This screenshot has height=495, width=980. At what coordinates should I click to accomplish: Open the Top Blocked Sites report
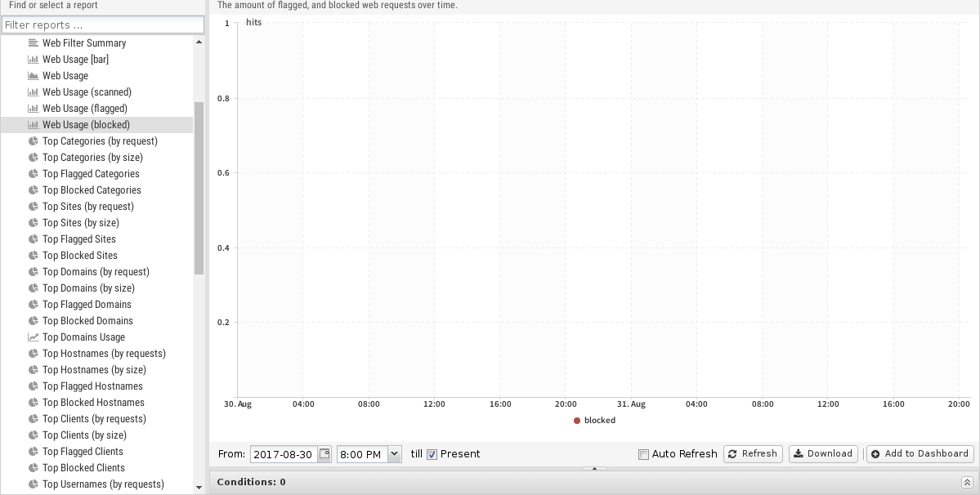(x=80, y=256)
